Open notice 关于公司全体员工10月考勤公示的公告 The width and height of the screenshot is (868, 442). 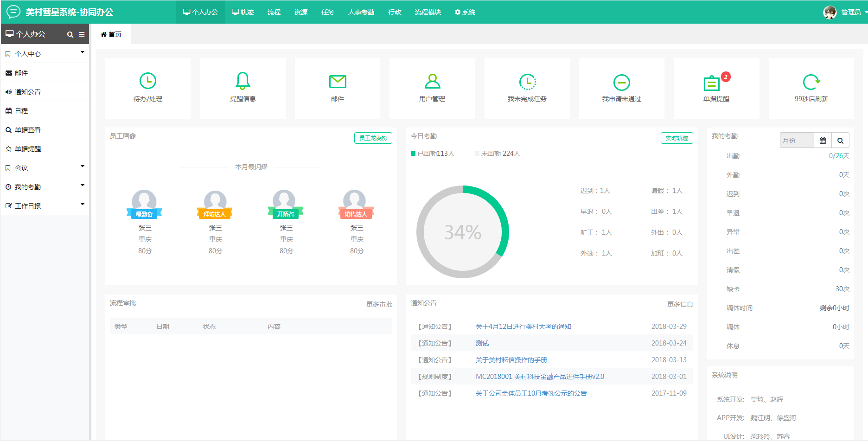coord(531,393)
